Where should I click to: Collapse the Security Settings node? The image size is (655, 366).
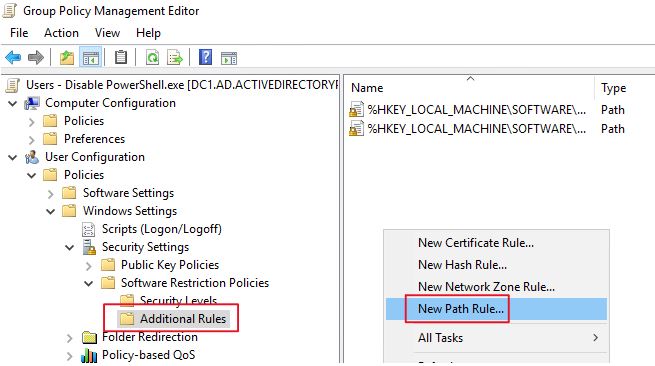click(x=70, y=248)
